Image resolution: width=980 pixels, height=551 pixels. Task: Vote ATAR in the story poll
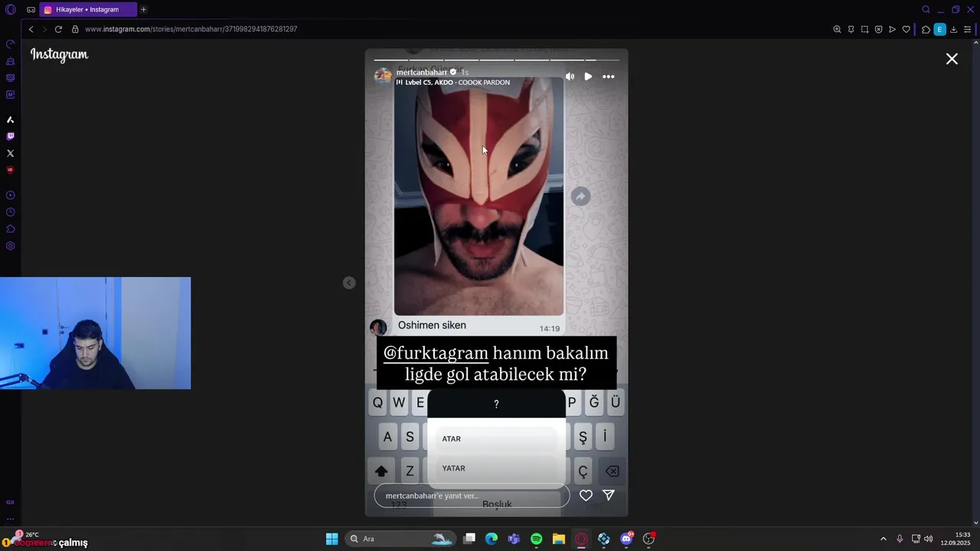pos(497,439)
